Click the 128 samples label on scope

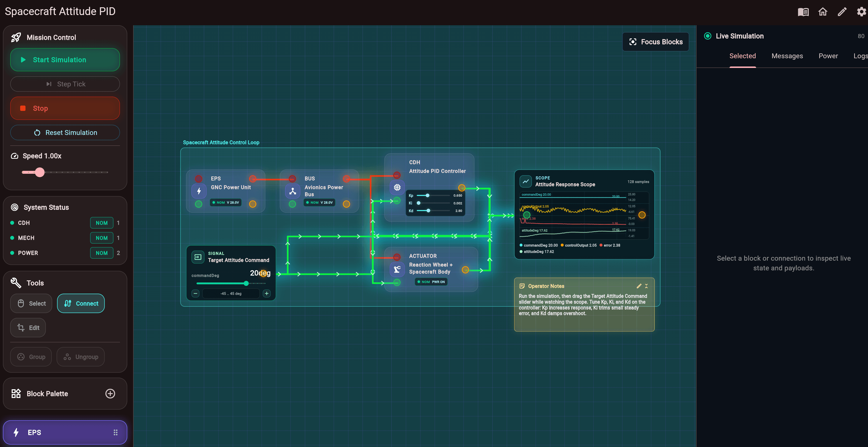pos(638,182)
